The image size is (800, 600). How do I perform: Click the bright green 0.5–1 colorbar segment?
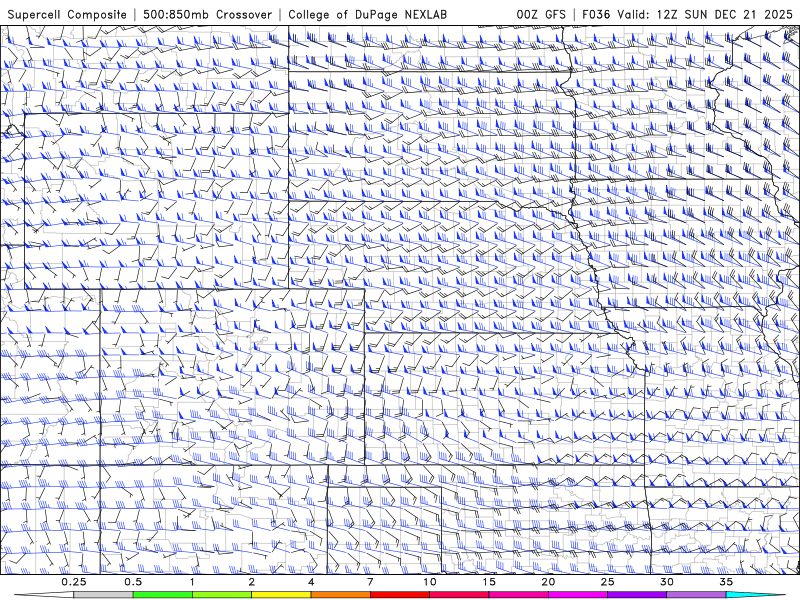(162, 595)
